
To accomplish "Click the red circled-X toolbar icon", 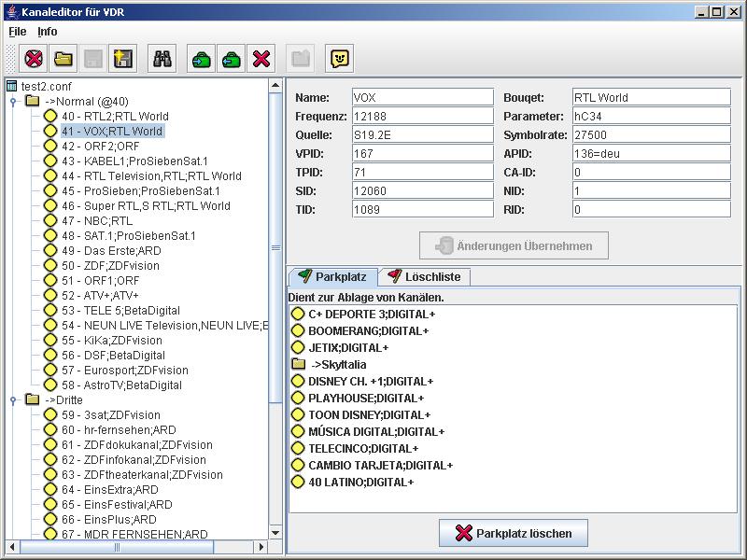I will click(x=34, y=59).
